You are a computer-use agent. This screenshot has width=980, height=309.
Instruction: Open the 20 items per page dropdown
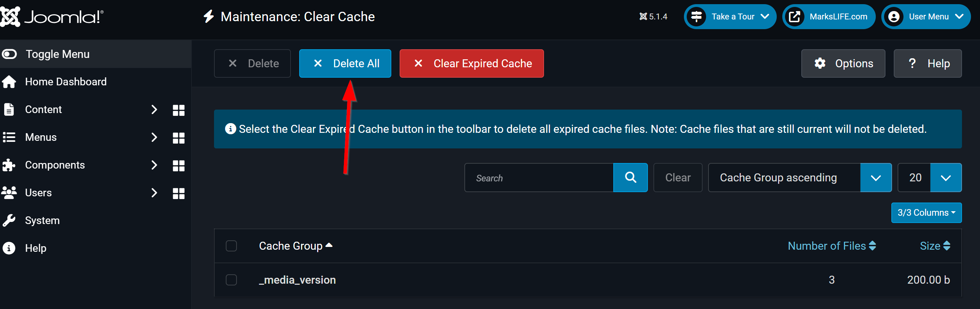929,178
